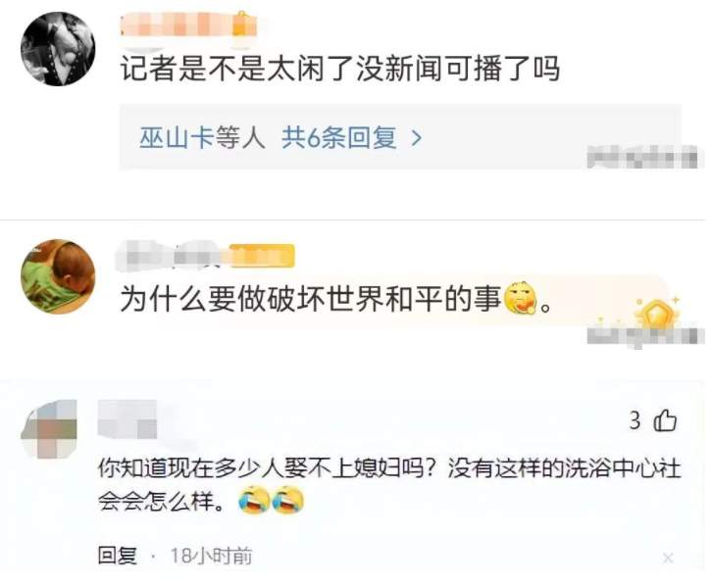Like the comment with the thumbs-up icon
The image size is (713, 588).
click(x=665, y=419)
